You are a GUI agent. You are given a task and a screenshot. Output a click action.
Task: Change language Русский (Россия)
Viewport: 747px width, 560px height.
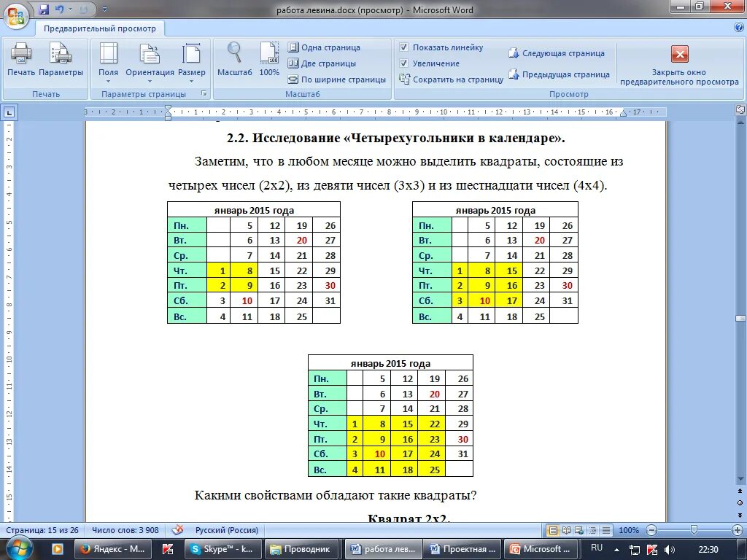point(226,530)
